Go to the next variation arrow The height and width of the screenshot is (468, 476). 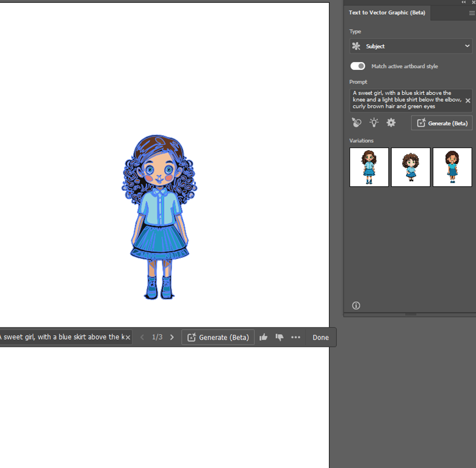click(x=172, y=337)
